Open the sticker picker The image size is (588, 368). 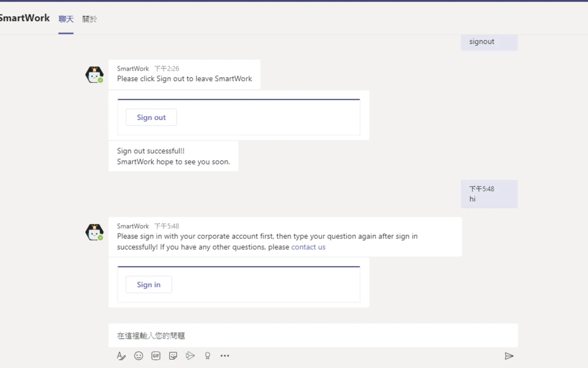click(x=173, y=356)
